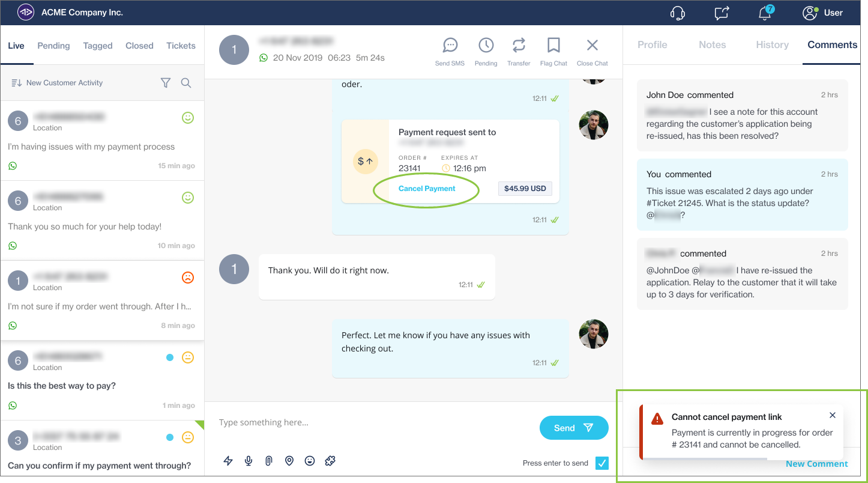Mark chat as Pending via clock icon
868x483 pixels.
click(x=486, y=46)
